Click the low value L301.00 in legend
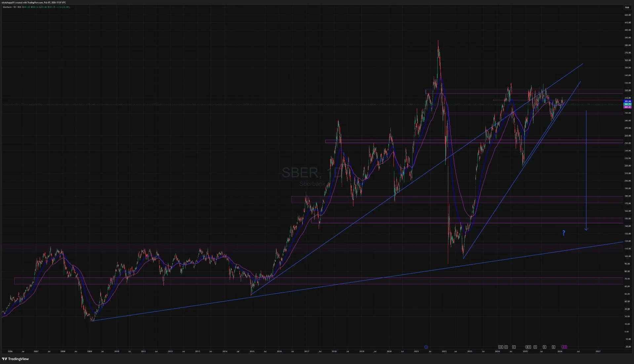Screen dimensions: 634x364 click(43, 7)
